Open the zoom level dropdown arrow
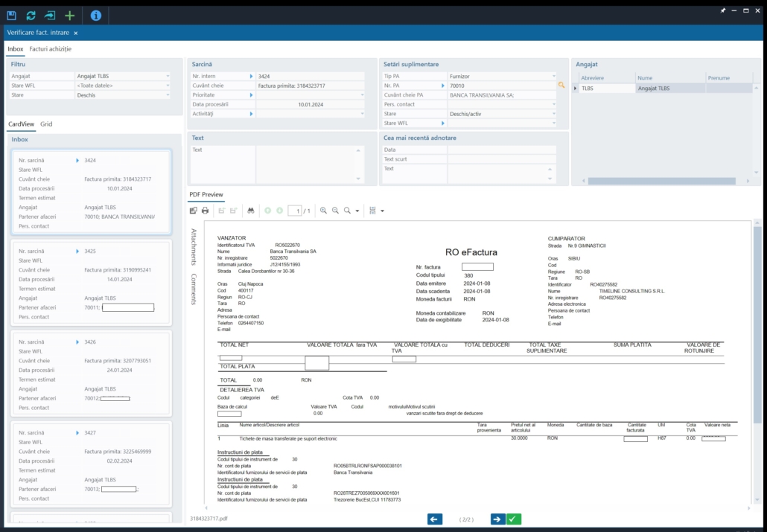Image resolution: width=767 pixels, height=532 pixels. click(357, 211)
